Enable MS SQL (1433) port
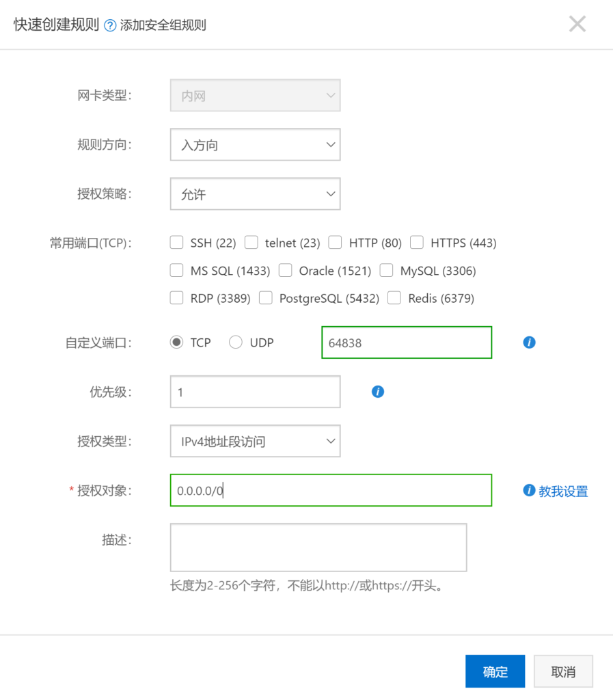Viewport: 613px width, 700px height. [x=177, y=270]
